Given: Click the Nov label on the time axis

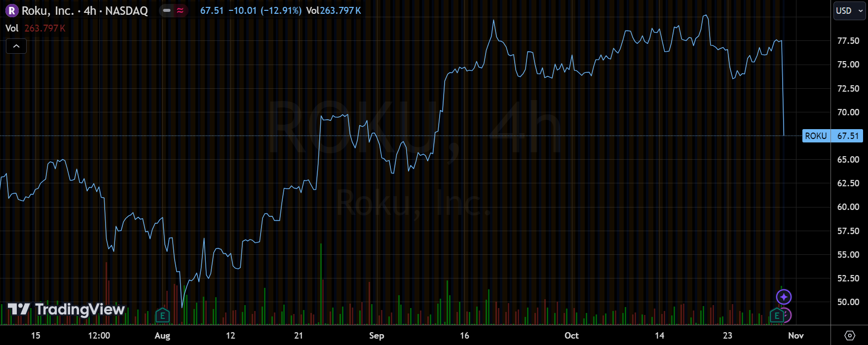Looking at the screenshot, I should 796,336.
